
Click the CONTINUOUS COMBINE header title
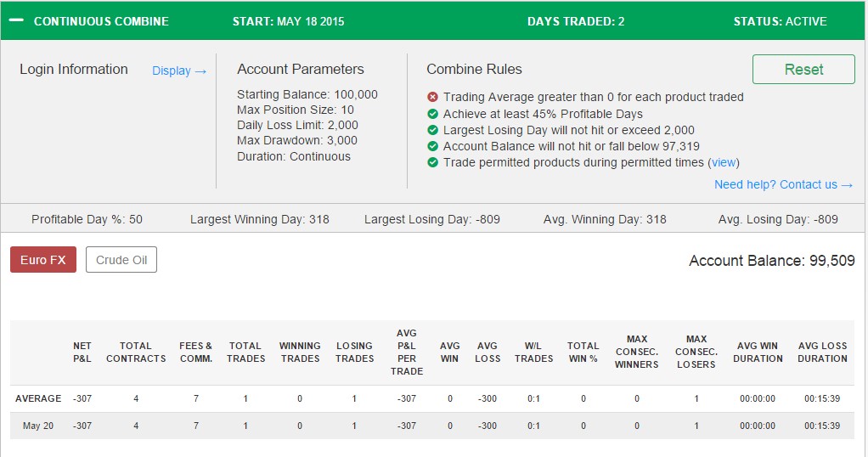tap(101, 21)
